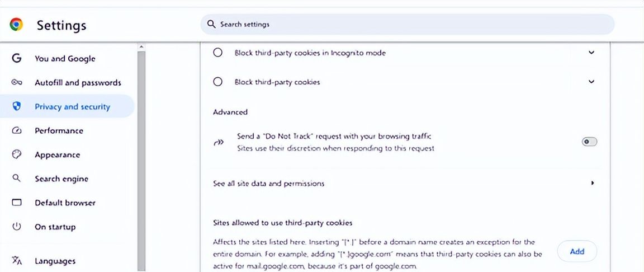The height and width of the screenshot is (272, 644).
Task: Click Add for allowed third-party cookie sites
Action: point(577,251)
